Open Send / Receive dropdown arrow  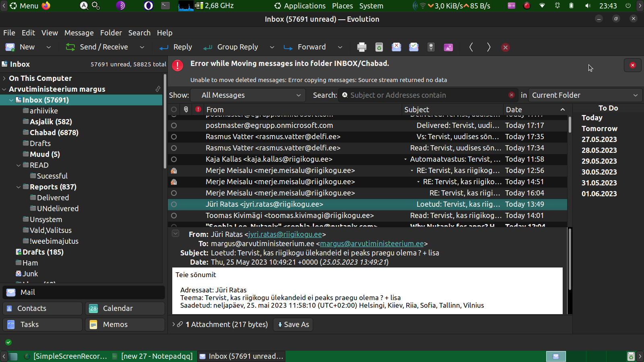coord(142,47)
